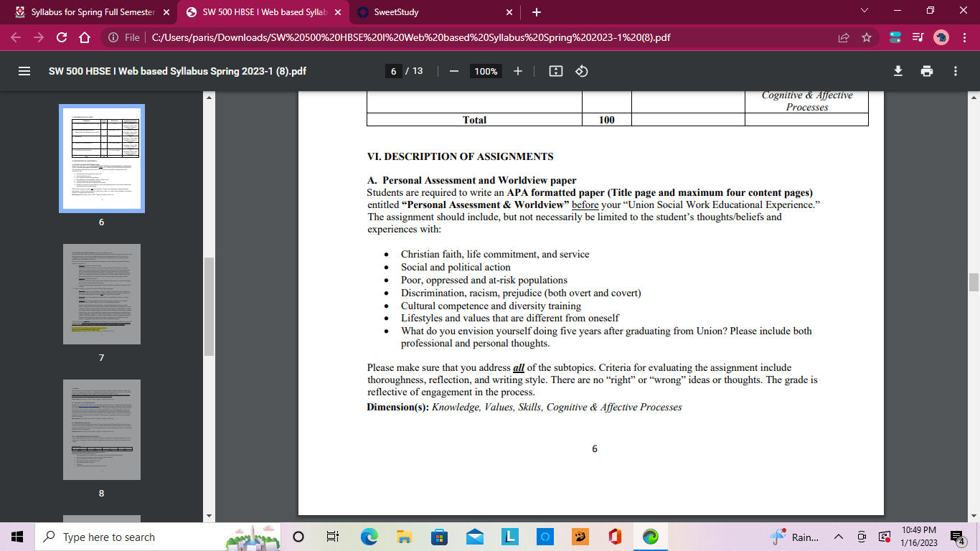View site information icon beside File

(x=113, y=37)
